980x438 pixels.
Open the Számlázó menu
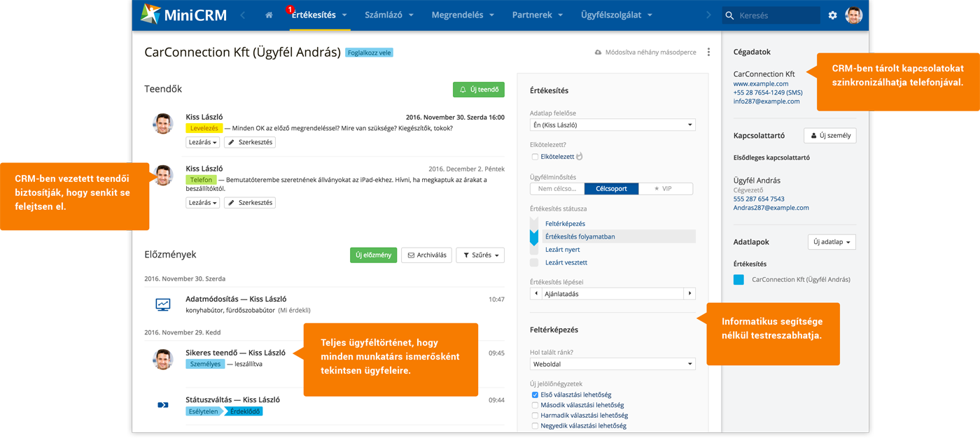point(389,15)
